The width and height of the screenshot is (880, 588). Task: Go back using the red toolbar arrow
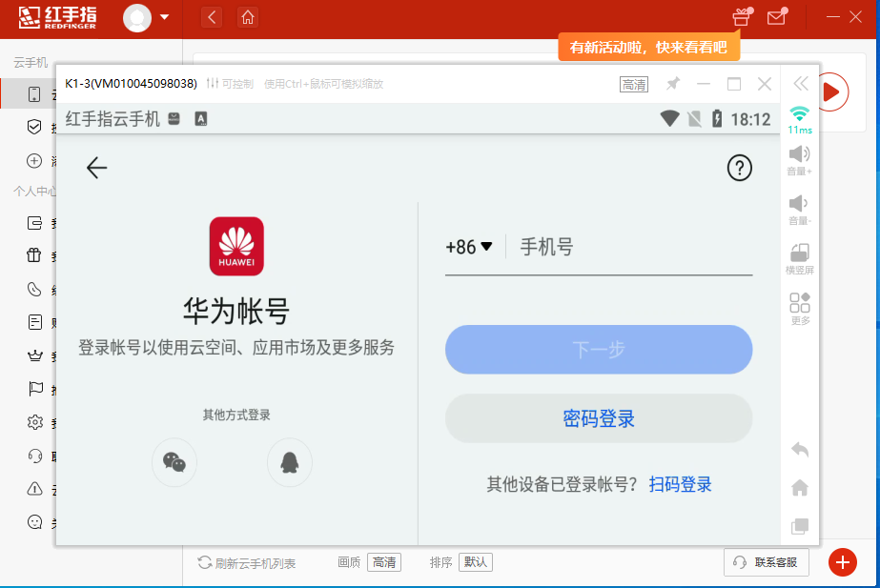212,18
